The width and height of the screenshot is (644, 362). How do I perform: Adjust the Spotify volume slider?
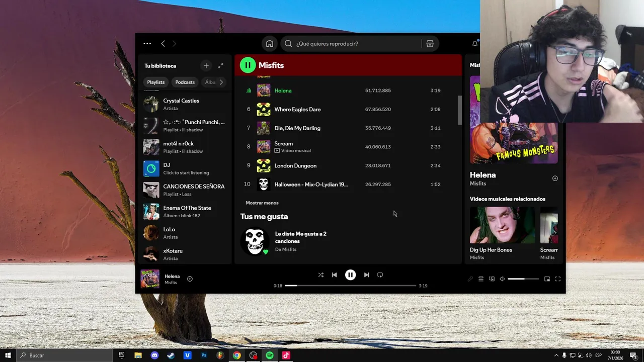point(523,279)
